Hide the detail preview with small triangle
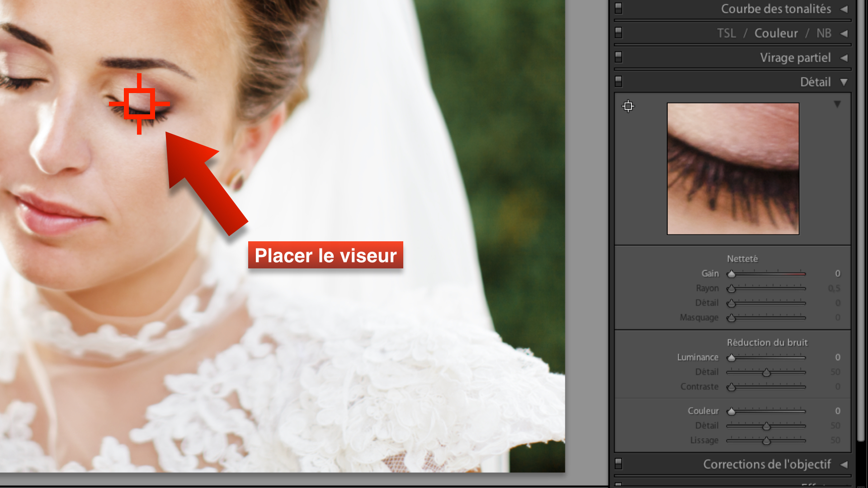This screenshot has height=488, width=868. point(837,104)
